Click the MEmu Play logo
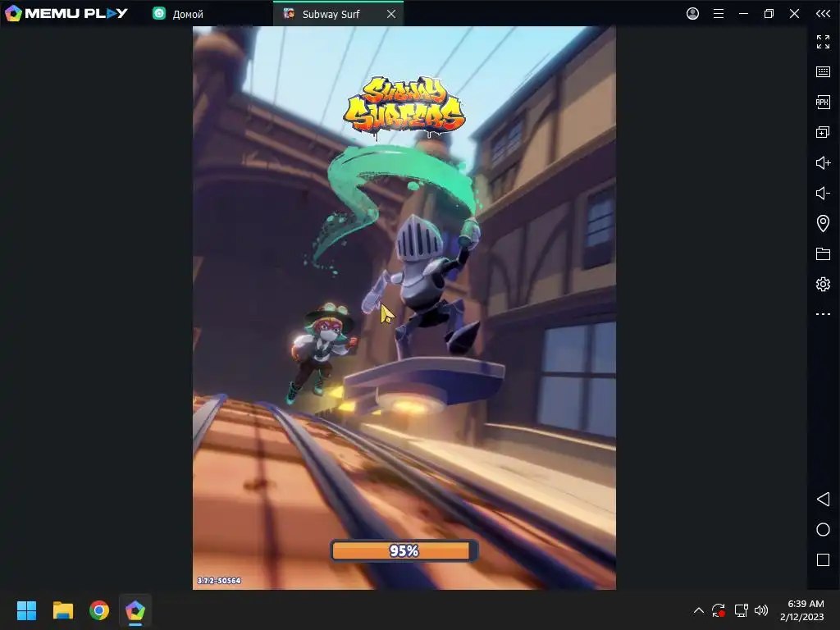This screenshot has height=630, width=840. [x=66, y=13]
